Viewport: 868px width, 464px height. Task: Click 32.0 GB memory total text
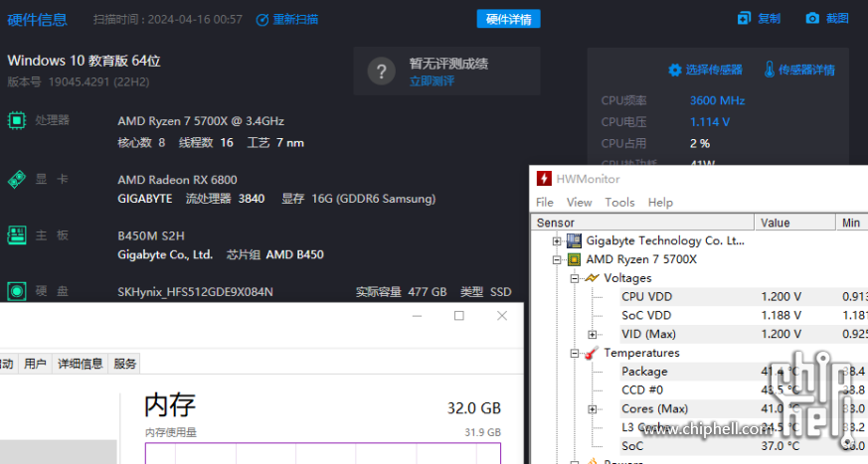point(474,408)
